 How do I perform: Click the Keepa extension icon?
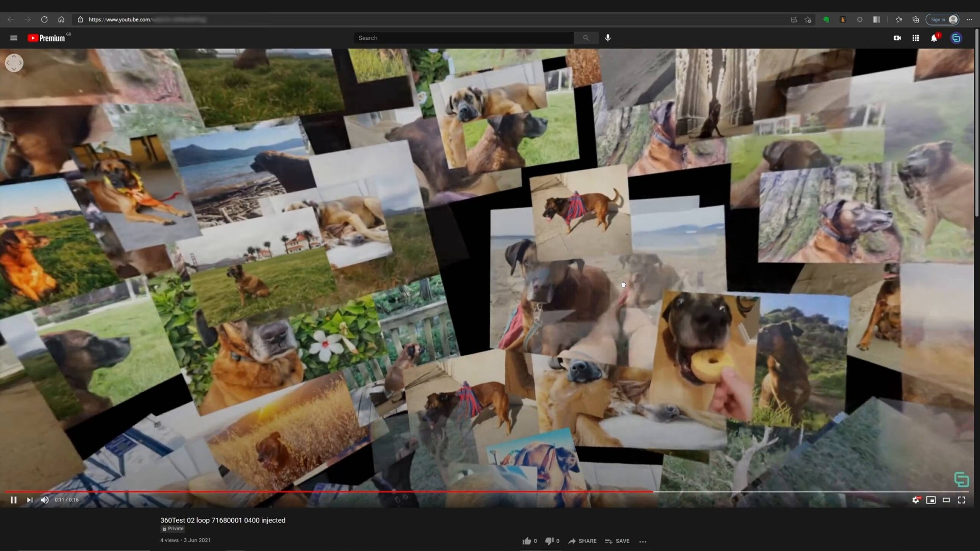[x=843, y=19]
